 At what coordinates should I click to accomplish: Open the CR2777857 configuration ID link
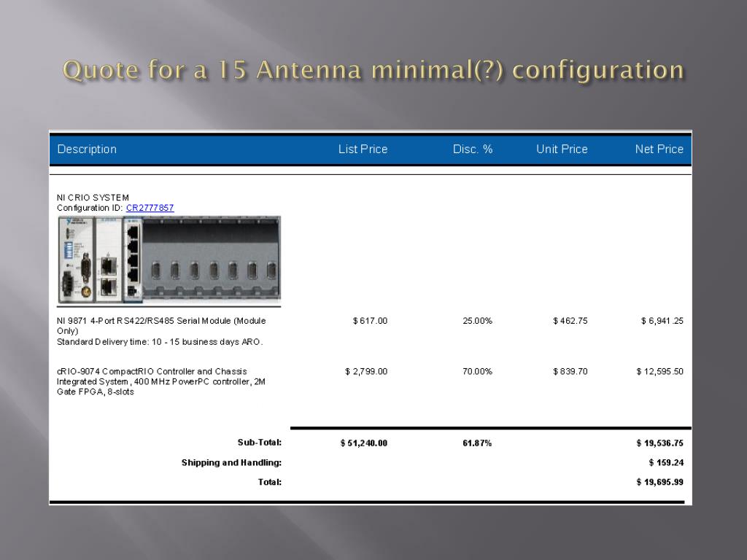coord(150,208)
